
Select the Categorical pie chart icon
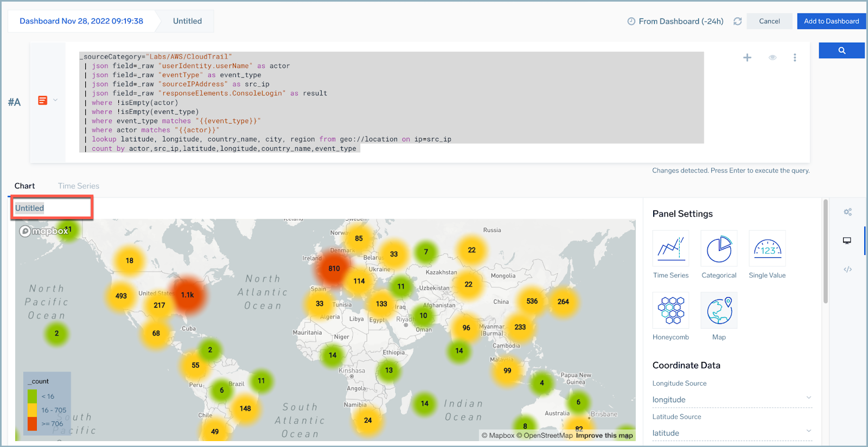[x=719, y=248]
